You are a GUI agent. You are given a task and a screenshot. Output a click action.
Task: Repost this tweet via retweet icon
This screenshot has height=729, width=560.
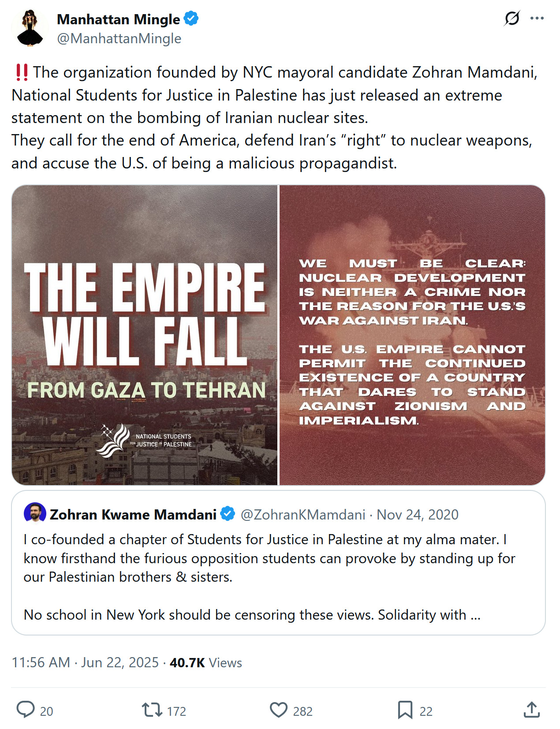(x=152, y=710)
